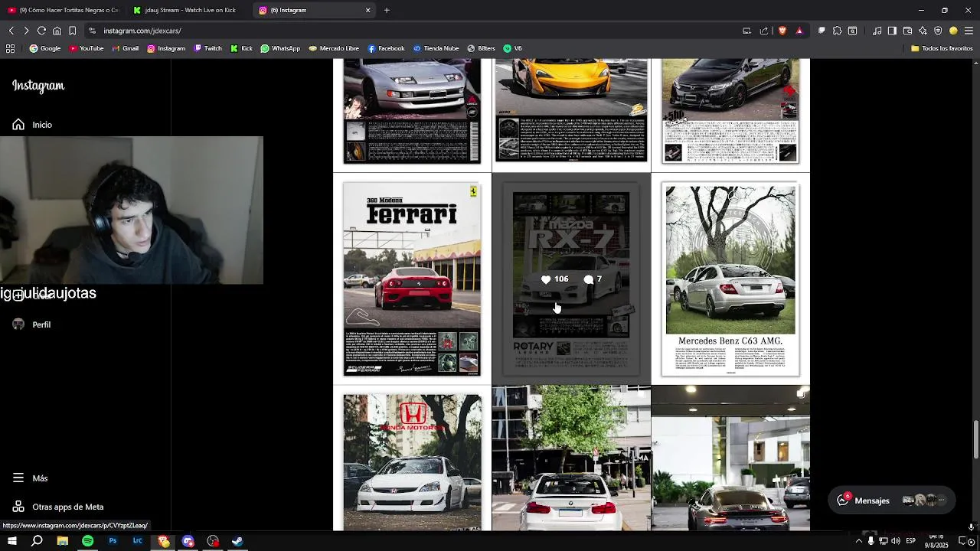Open the Twitch extension icon in toolbar
Screen dimensions: 980x551
pos(822,31)
